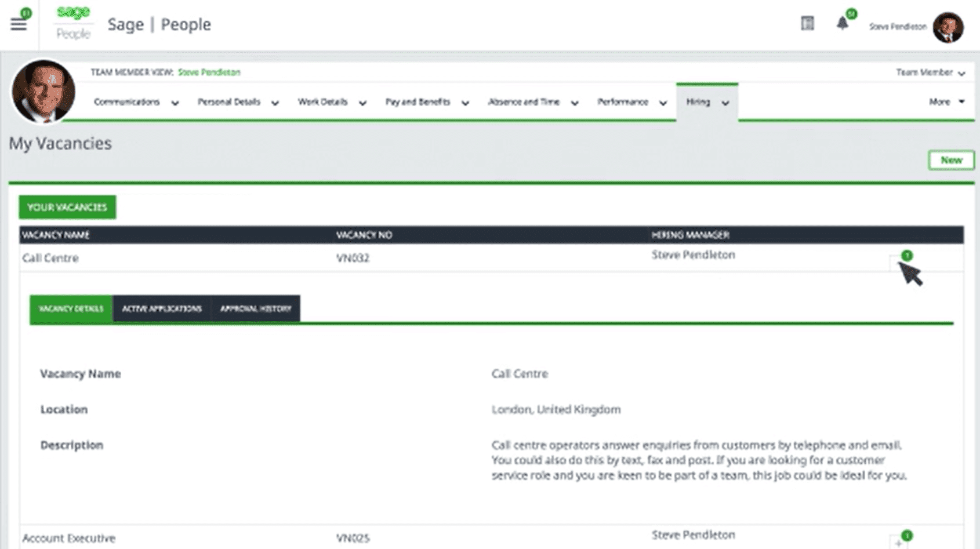Switch to the Approval History tab

255,309
